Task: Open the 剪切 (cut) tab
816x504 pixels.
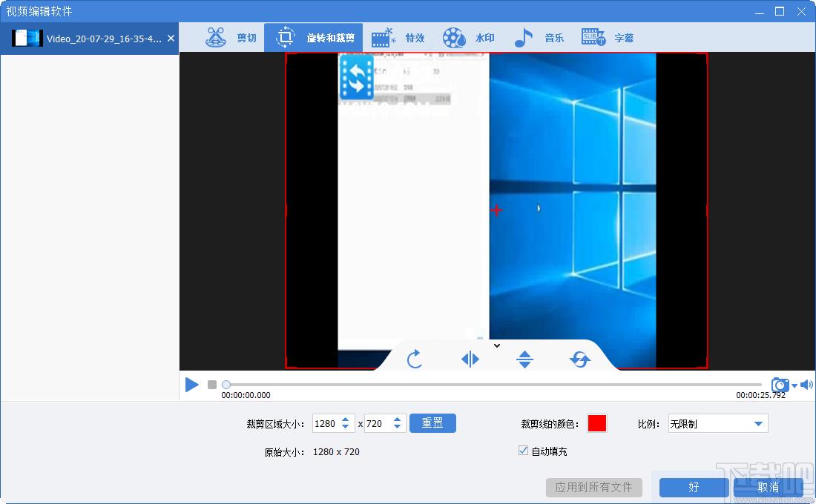Action: click(x=231, y=38)
